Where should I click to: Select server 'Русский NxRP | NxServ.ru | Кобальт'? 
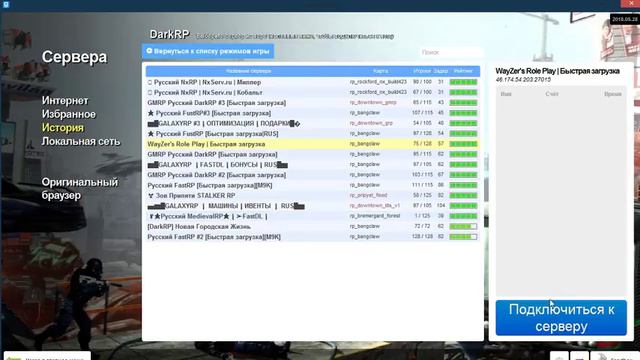click(313, 92)
